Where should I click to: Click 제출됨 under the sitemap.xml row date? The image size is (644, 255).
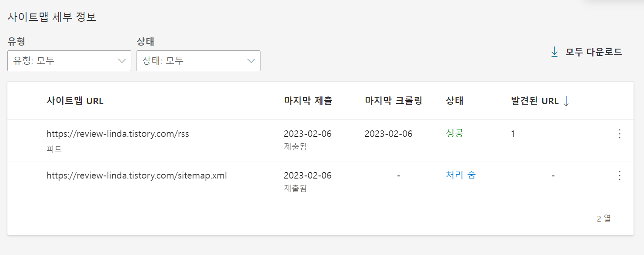[x=295, y=189]
